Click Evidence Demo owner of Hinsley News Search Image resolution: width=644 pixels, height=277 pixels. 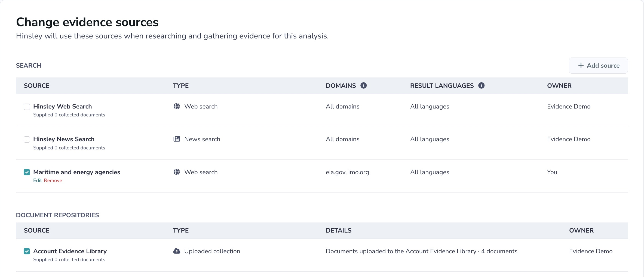click(x=569, y=139)
